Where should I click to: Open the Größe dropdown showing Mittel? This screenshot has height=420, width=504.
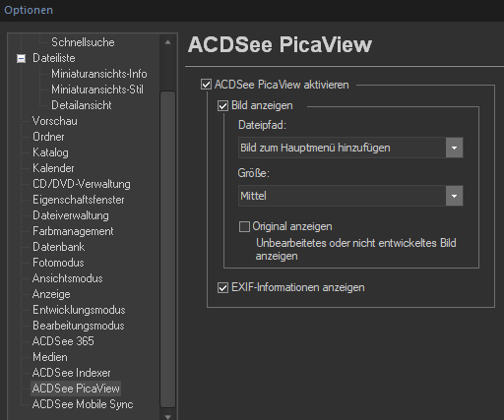[454, 196]
